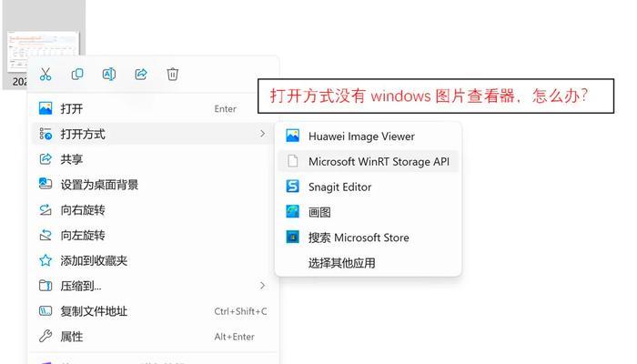Click the Delete trash can icon
Screen dimensions: 637x364
(x=172, y=75)
